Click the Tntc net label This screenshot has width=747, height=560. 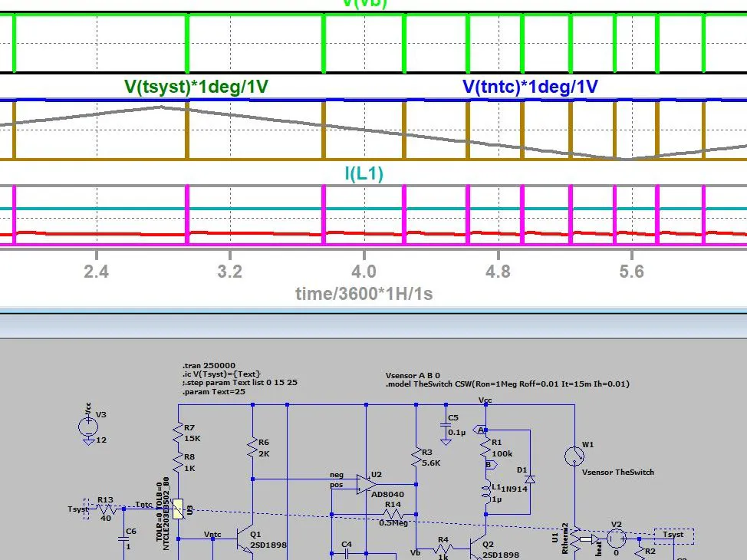click(x=144, y=504)
